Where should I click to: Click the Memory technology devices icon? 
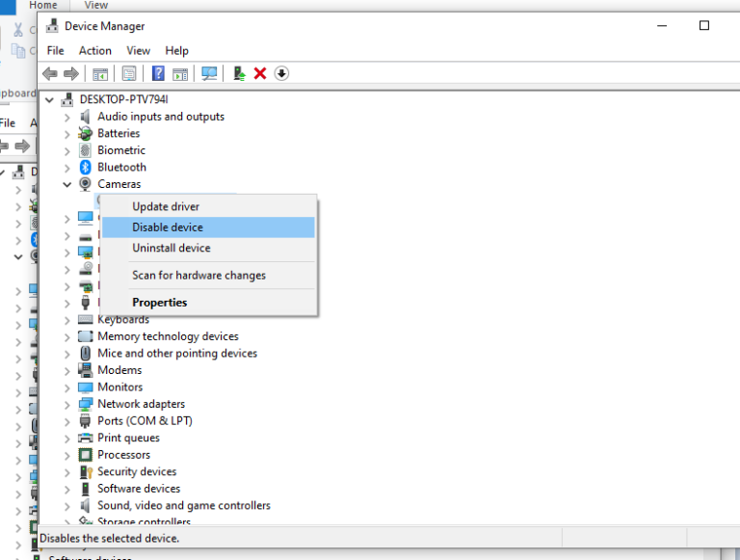pos(86,336)
